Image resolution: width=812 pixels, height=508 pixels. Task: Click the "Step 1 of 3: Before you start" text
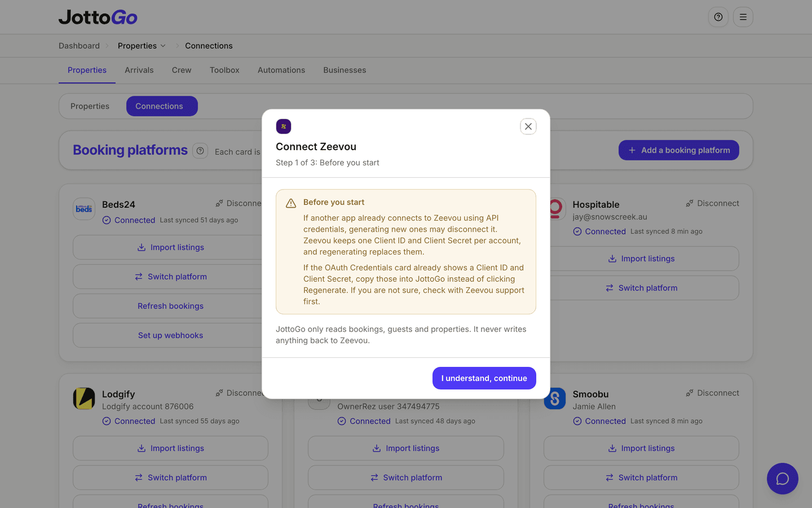[x=327, y=163]
